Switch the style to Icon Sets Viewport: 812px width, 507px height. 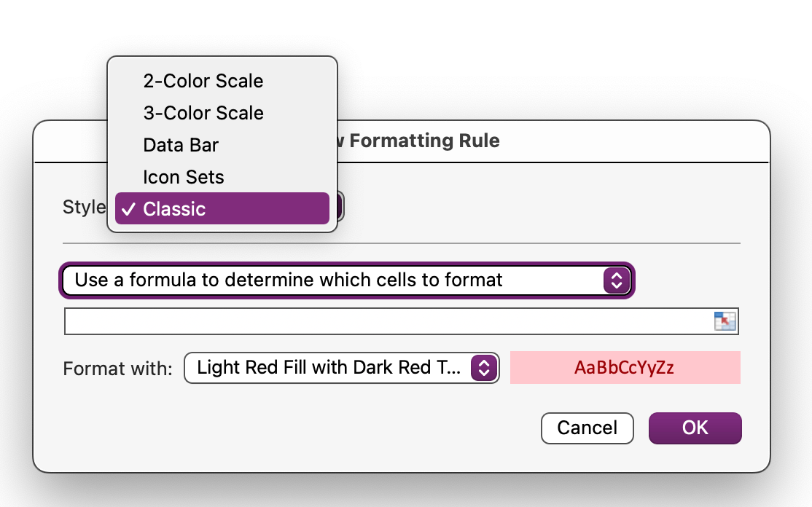pos(184,177)
